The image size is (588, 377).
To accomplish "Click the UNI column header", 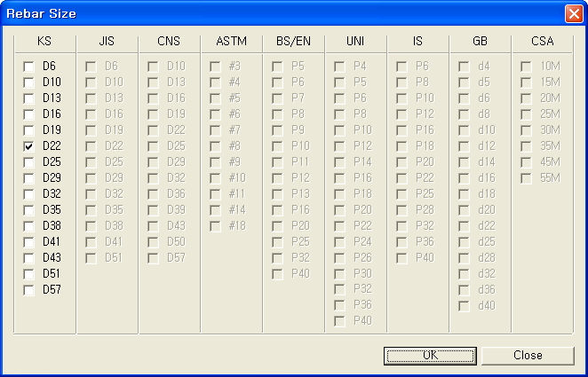I will (x=355, y=41).
